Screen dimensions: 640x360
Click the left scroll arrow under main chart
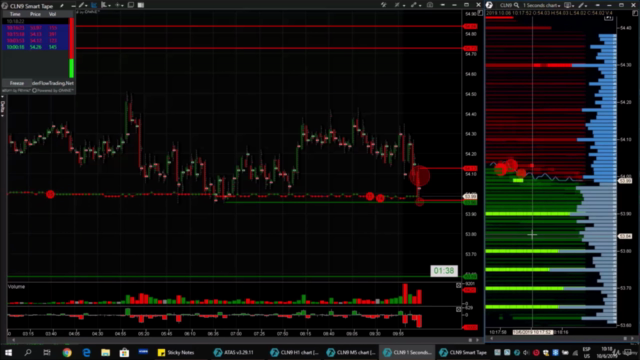tap(13, 340)
